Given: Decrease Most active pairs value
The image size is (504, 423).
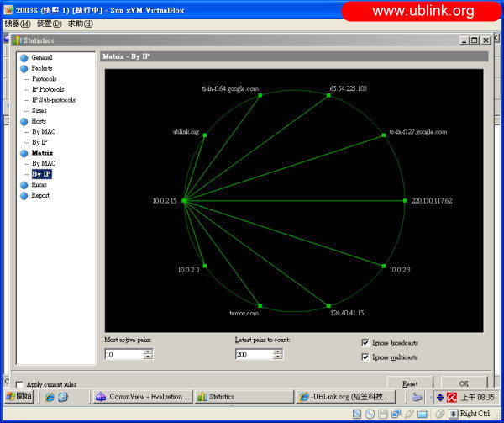Looking at the screenshot, I should coord(148,357).
